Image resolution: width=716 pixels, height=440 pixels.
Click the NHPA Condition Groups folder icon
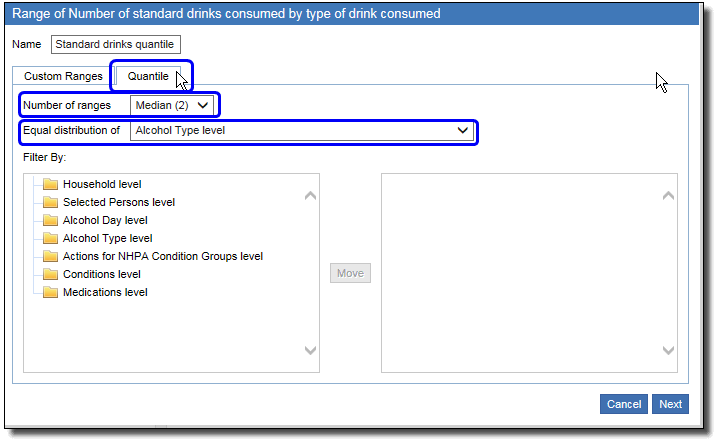[x=50, y=256]
